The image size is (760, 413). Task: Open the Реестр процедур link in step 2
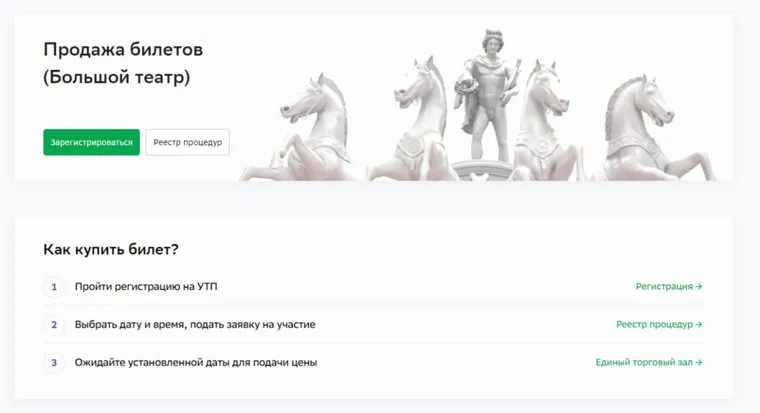659,324
